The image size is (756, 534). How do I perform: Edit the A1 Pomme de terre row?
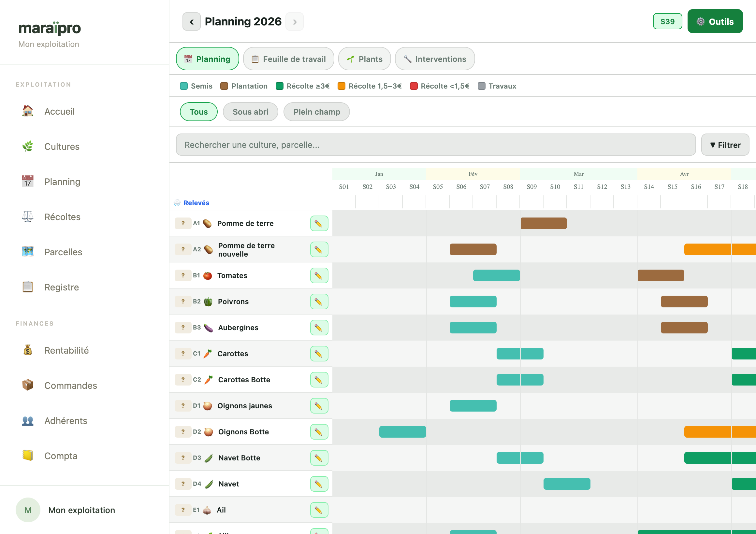319,223
